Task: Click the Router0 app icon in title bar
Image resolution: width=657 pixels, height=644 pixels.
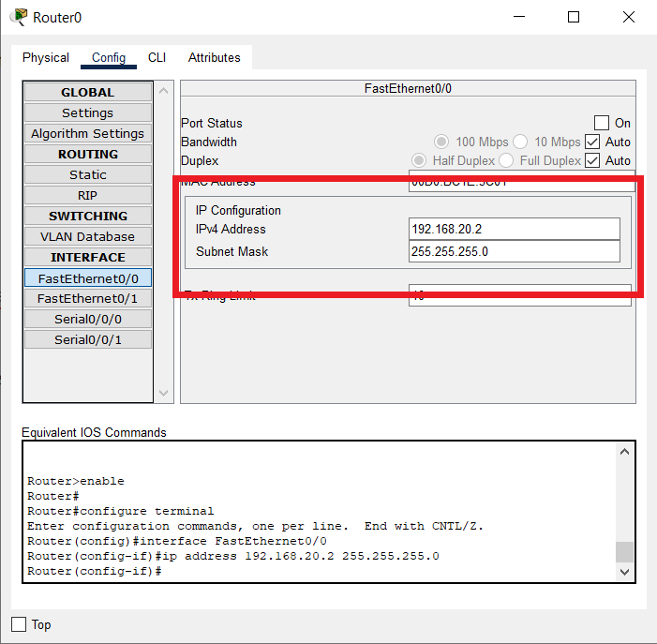Action: (x=18, y=17)
